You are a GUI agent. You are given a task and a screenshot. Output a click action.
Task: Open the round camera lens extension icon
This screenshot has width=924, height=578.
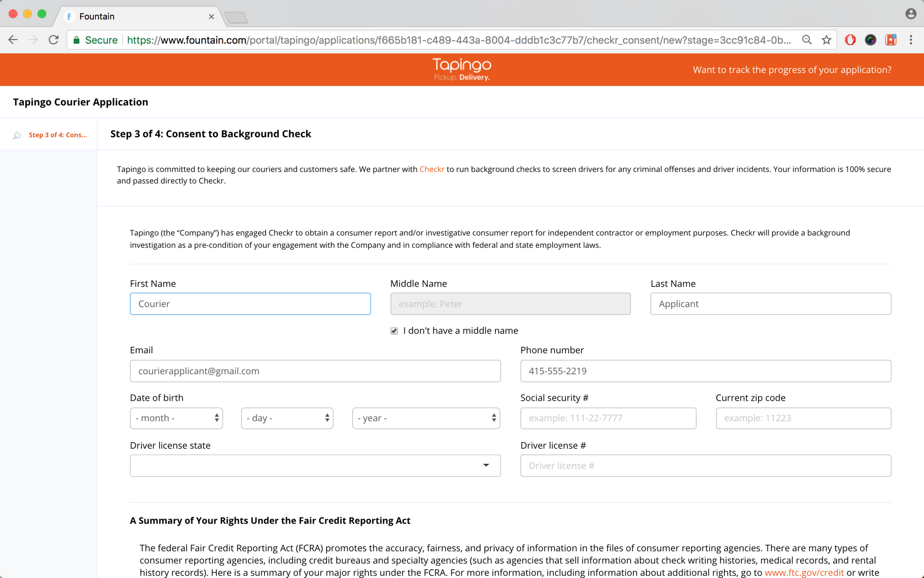click(x=870, y=40)
